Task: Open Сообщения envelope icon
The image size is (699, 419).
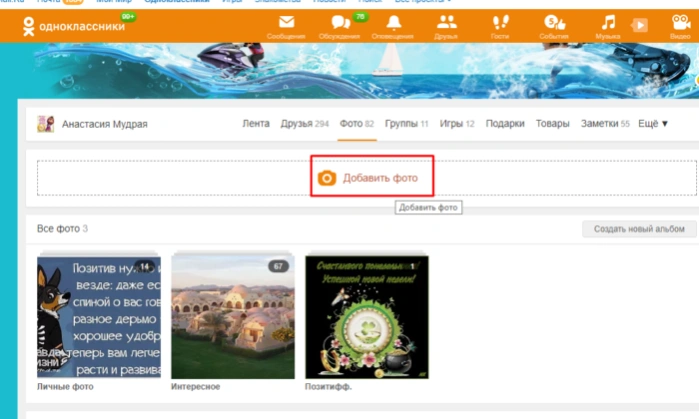Action: point(286,26)
